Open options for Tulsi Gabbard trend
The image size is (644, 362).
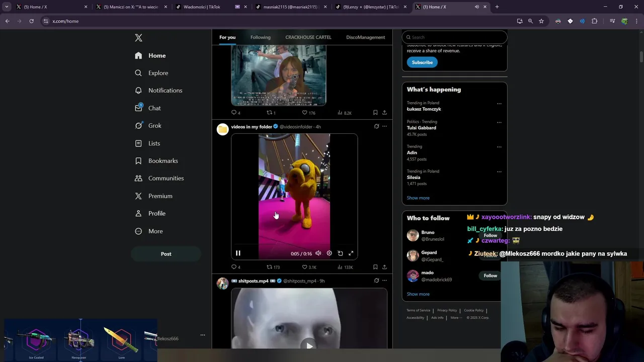tap(499, 122)
